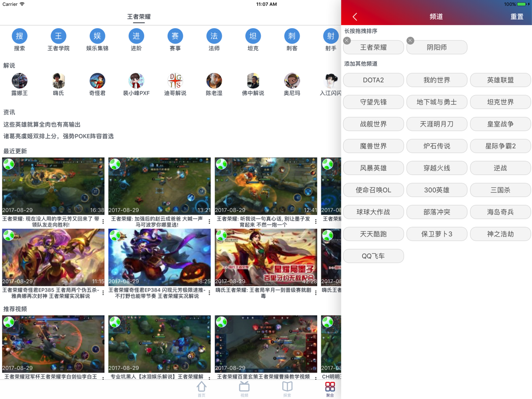Viewport: 532px width, 399px height.
Task: Go to 首页 home tab
Action: [202, 389]
